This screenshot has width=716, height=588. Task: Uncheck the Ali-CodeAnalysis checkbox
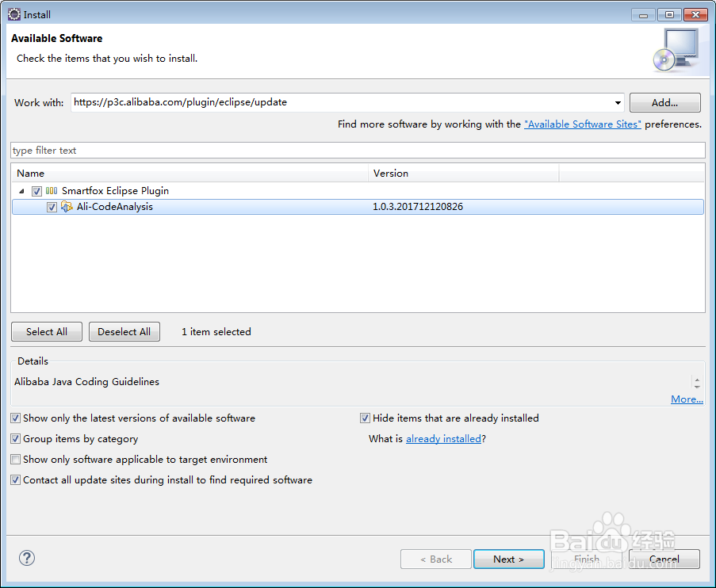pyautogui.click(x=52, y=207)
